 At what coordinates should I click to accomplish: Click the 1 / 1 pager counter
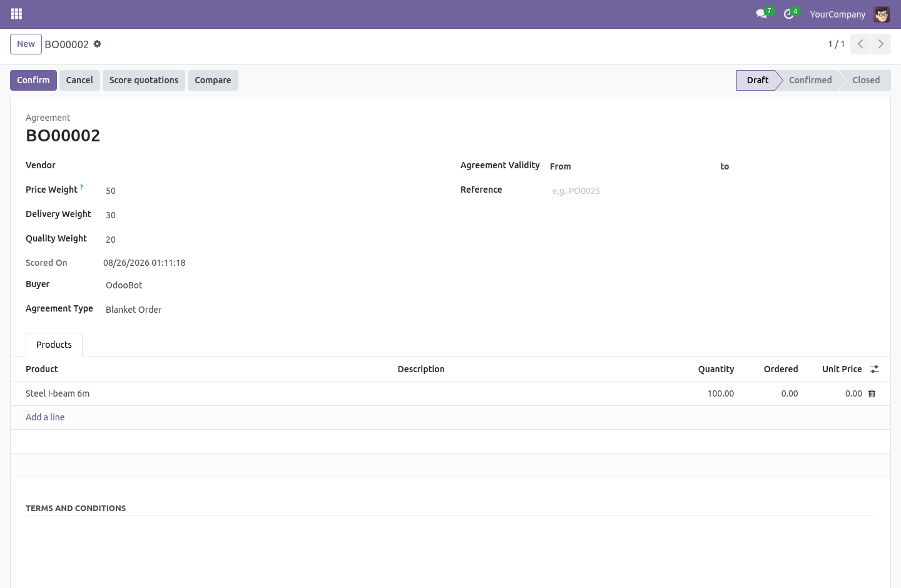[x=837, y=44]
